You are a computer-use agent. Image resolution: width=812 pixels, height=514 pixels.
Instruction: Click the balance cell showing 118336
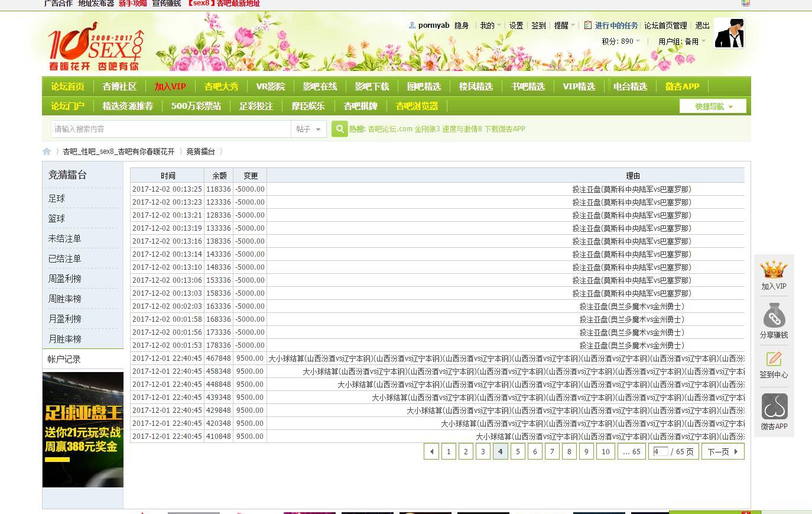click(x=219, y=189)
